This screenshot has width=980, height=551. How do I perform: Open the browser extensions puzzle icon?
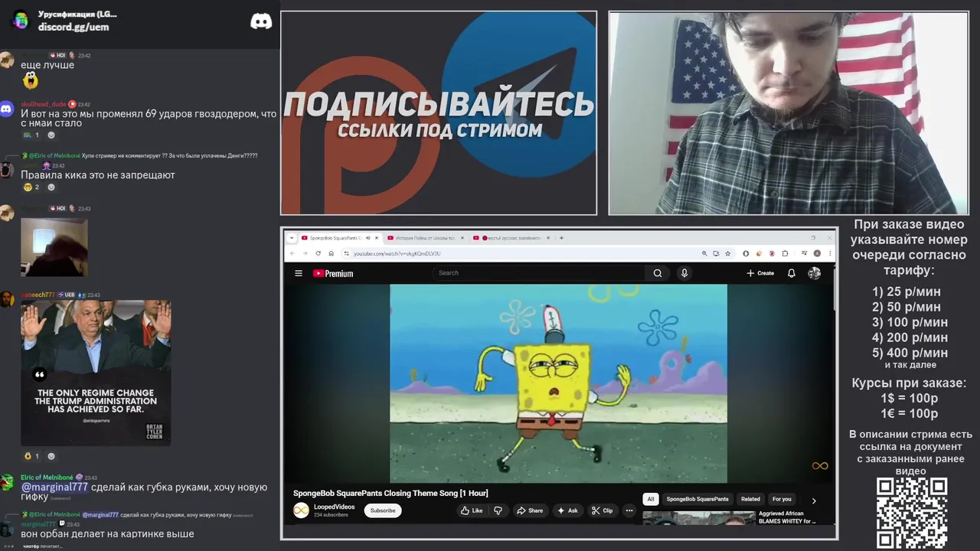pos(785,253)
